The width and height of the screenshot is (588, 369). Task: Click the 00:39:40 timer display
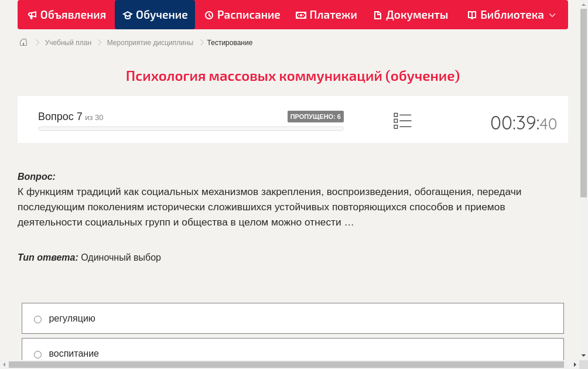point(523,124)
